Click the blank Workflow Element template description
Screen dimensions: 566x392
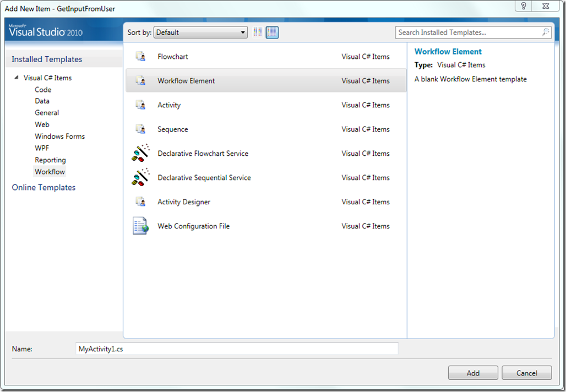[470, 79]
